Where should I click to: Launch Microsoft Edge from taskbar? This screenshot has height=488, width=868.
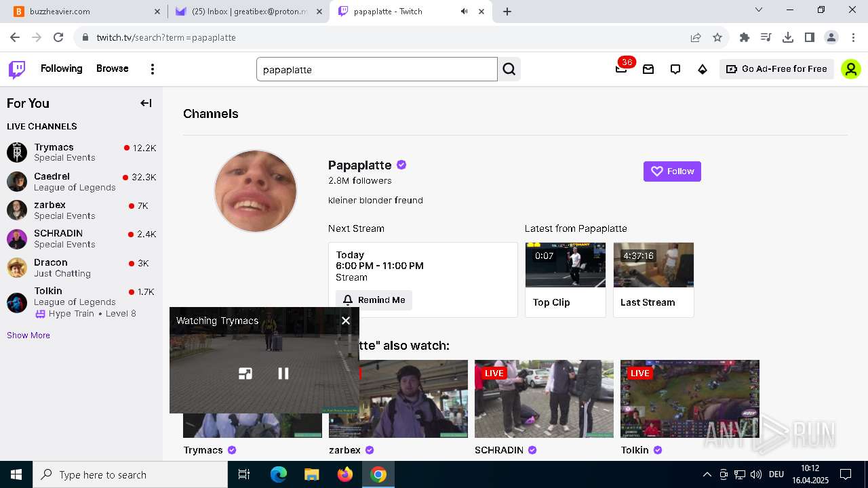coord(279,474)
